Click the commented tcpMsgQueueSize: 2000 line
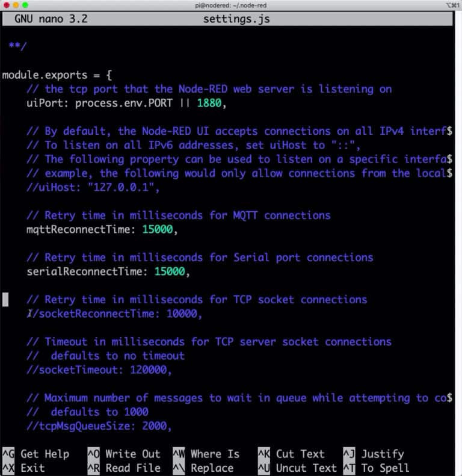The height and width of the screenshot is (476, 462). [x=99, y=426]
